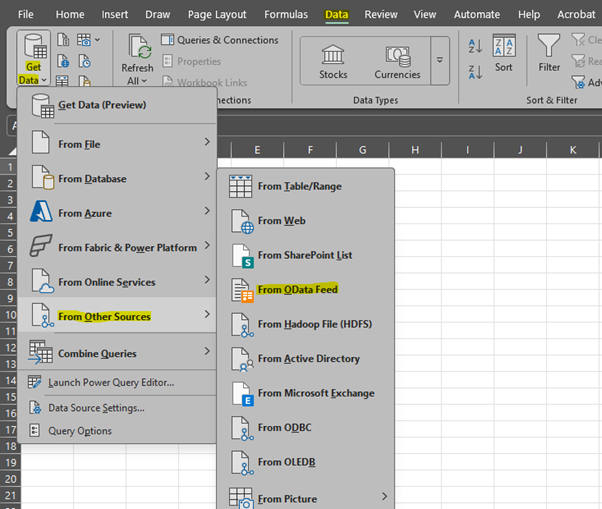Choose From SharePoint List

click(306, 255)
